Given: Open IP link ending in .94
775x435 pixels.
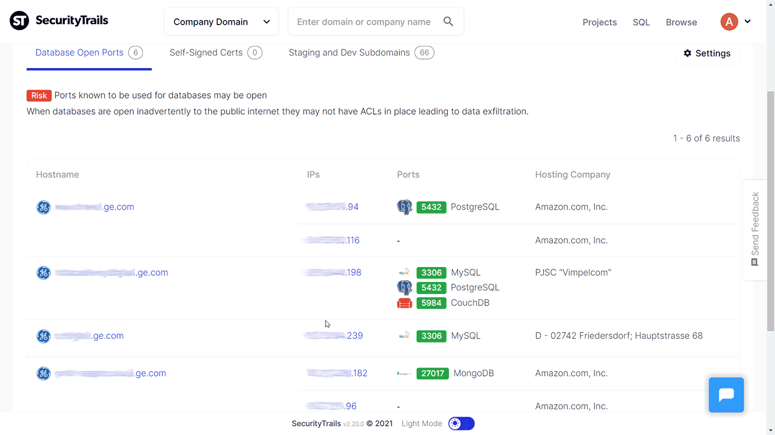Looking at the screenshot, I should tap(332, 207).
